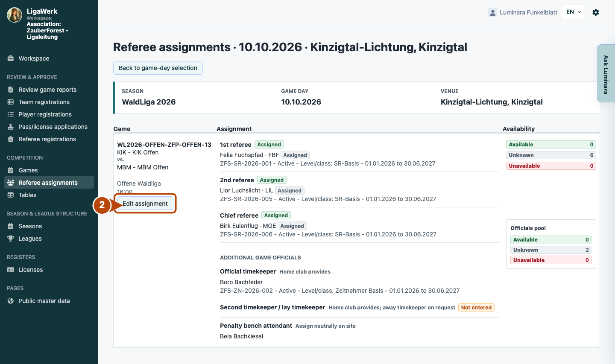Click the Pass/license applications stamp icon
Viewport: 615px width, 364px height.
coord(11,127)
